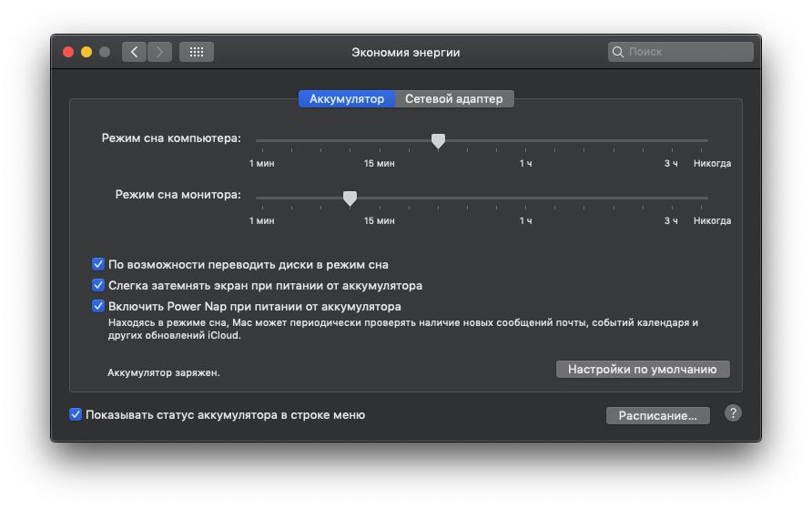Click the monitor sleep slider thumb
Screen dimensions: 812x509
click(350, 199)
